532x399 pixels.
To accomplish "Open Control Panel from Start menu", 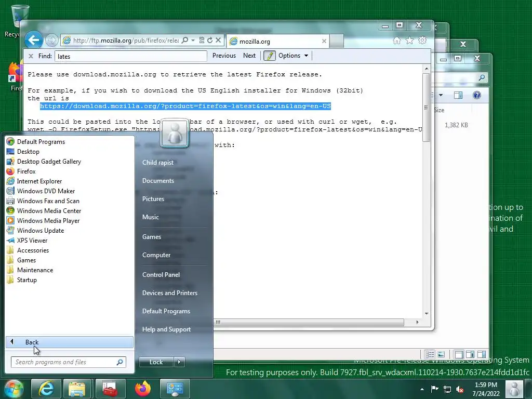I will click(x=161, y=274).
